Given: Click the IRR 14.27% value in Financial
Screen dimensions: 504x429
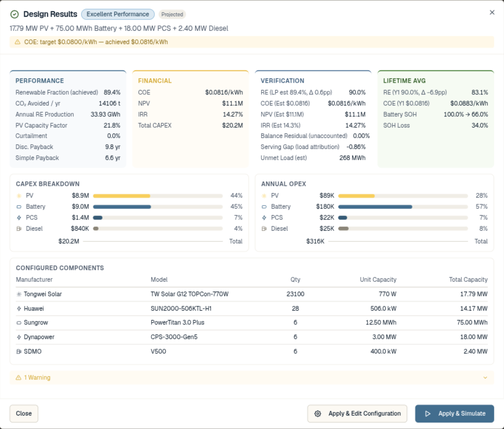Looking at the screenshot, I should (x=233, y=115).
